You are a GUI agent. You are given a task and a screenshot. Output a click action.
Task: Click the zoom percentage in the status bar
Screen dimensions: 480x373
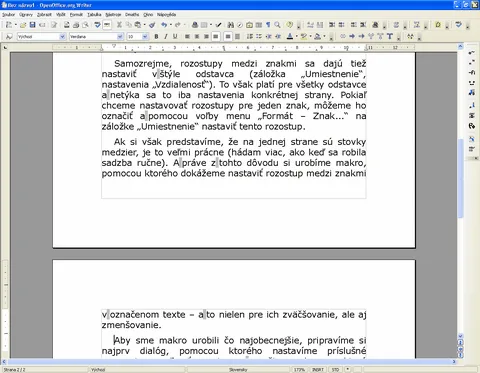pyautogui.click(x=299, y=370)
